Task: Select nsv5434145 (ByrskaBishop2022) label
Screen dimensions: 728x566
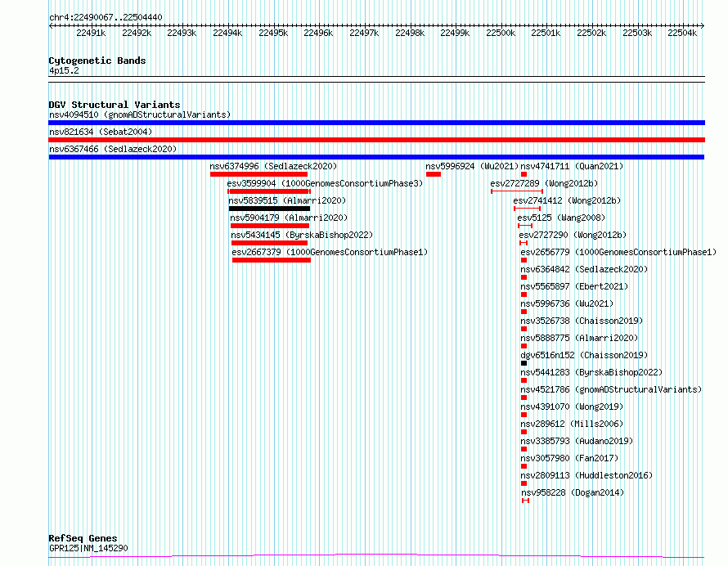Action: [302, 235]
